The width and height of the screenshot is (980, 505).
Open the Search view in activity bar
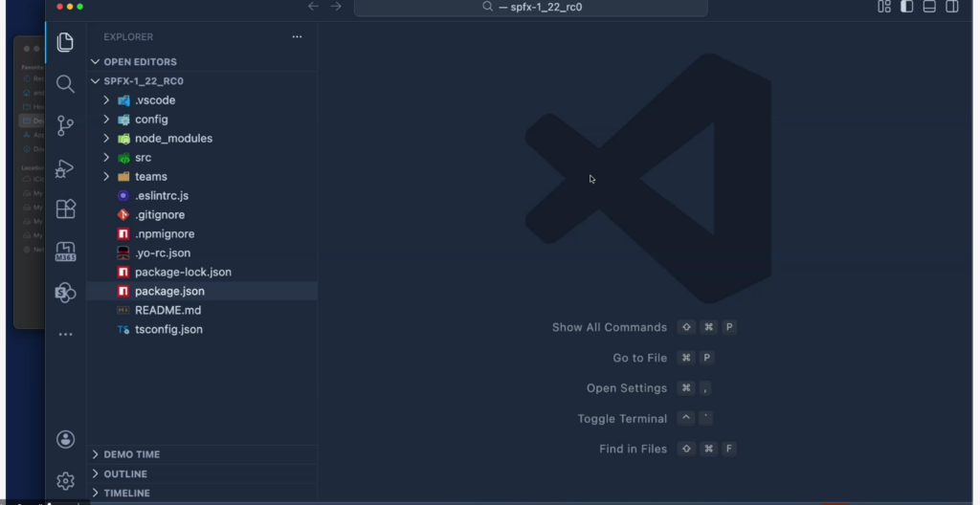tap(65, 84)
